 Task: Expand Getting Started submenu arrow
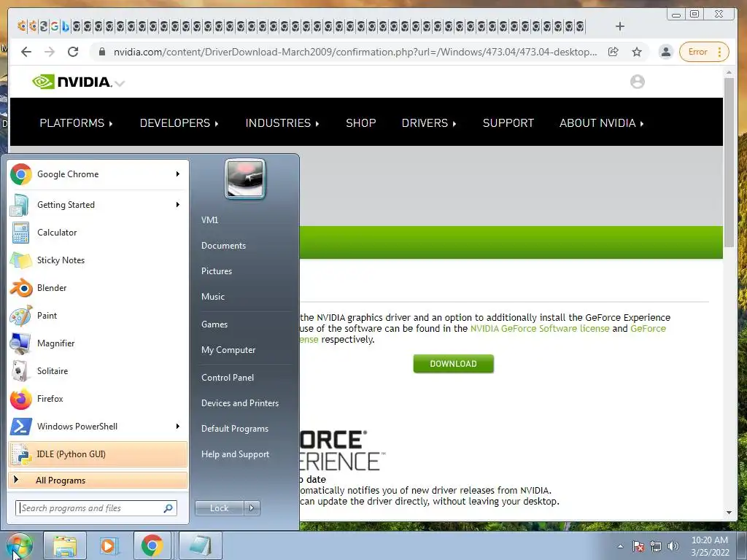pyautogui.click(x=178, y=205)
